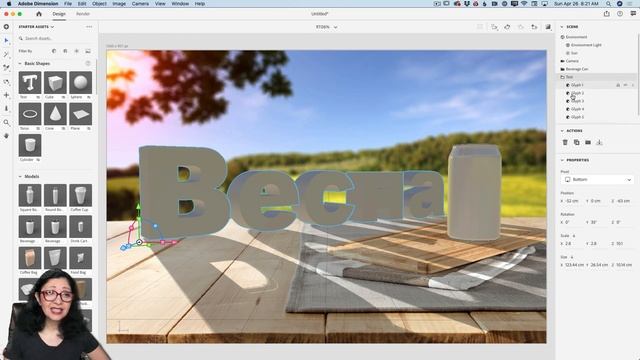
Task: Toggle the Scale proportions lock
Action: click(x=574, y=236)
